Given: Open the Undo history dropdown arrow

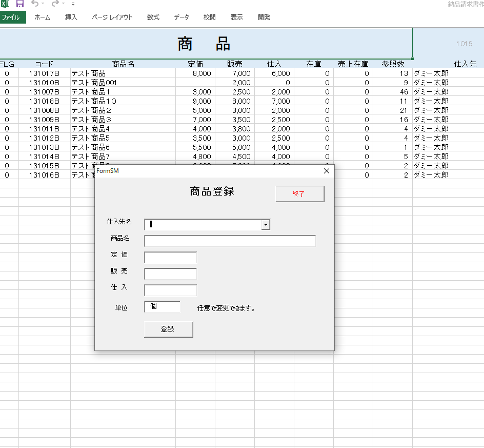Looking at the screenshot, I should (x=43, y=4).
